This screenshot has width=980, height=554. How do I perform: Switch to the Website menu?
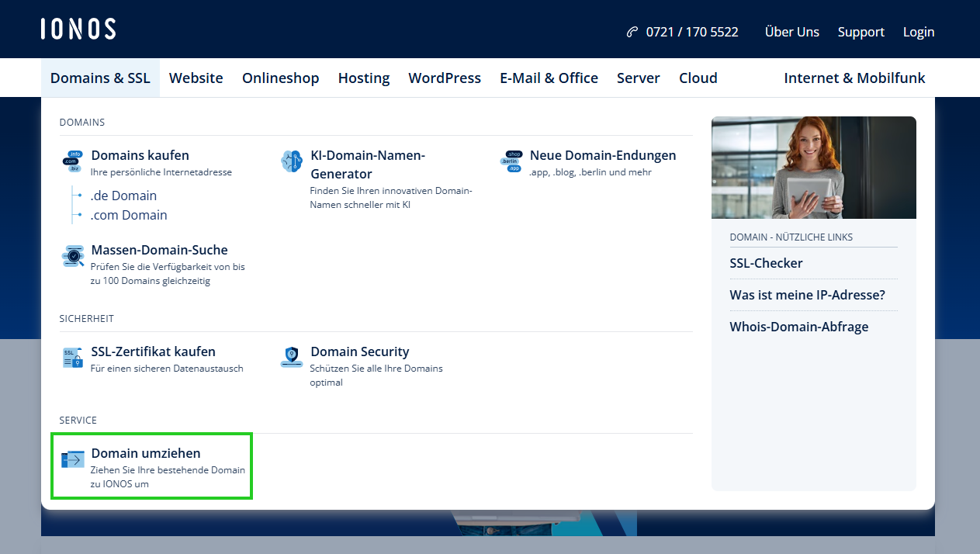point(196,78)
